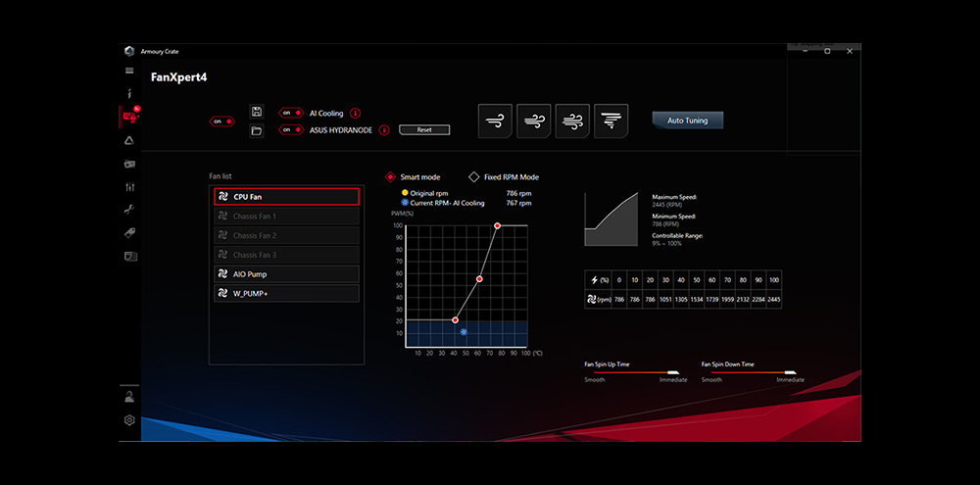980x485 pixels.
Task: Open the news panel sidebar icon
Action: click(x=130, y=257)
